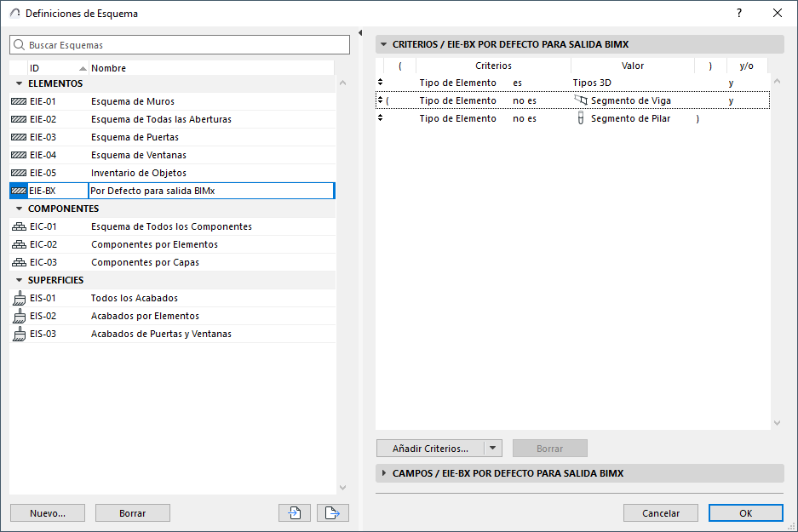Viewport: 798px width, 532px height.
Task: Click the EIS-01 finishes paintbrush icon
Action: tap(19, 298)
